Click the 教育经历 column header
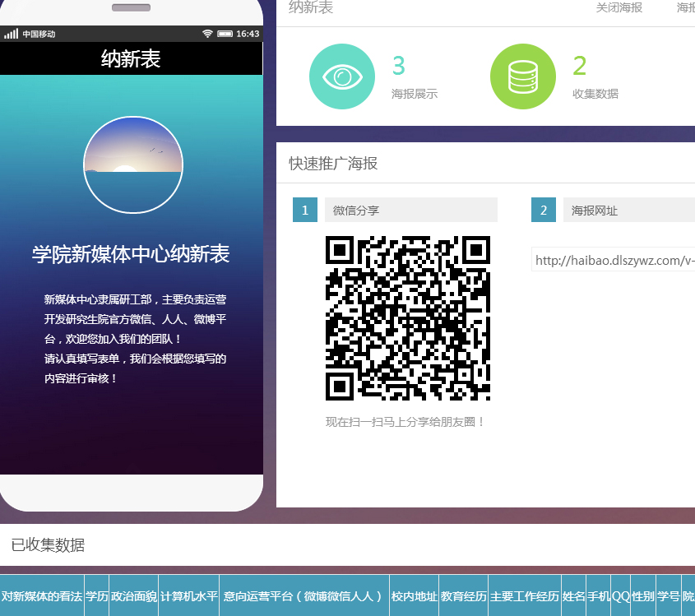Viewport: 695px width, 616px height. tap(464, 596)
